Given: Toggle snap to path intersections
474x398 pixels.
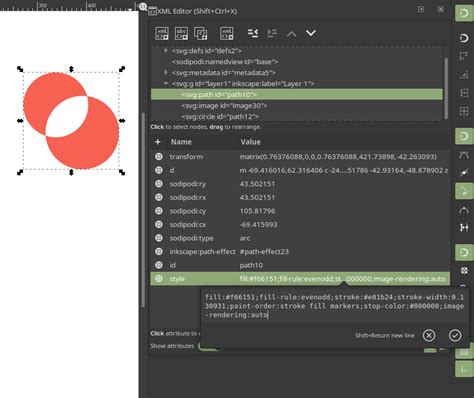Looking at the screenshot, I should pyautogui.click(x=464, y=173).
